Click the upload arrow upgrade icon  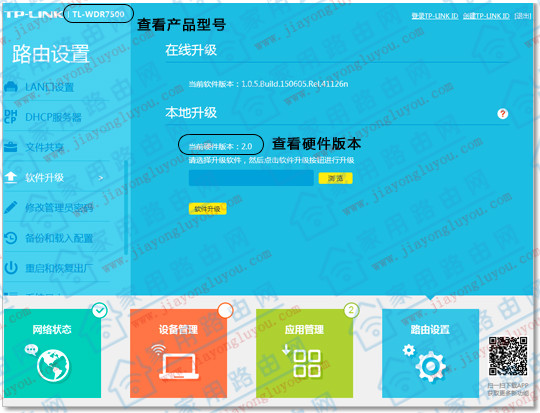(11, 177)
